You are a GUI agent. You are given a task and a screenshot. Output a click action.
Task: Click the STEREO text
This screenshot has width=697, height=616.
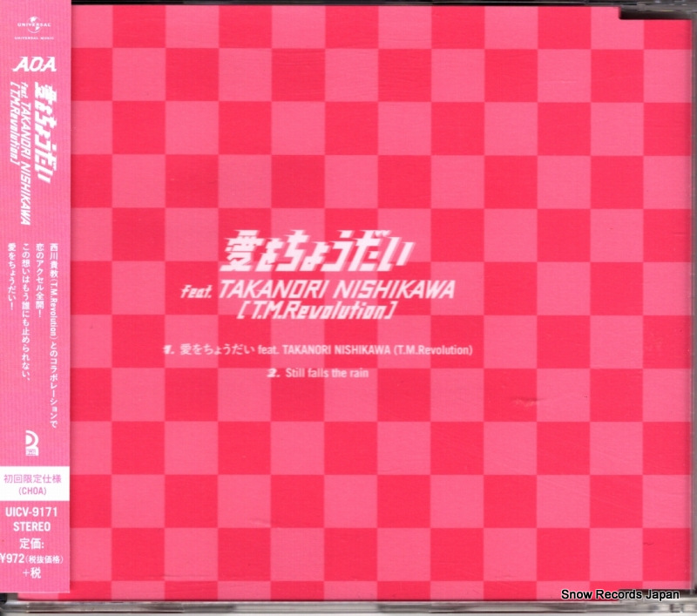point(31,526)
